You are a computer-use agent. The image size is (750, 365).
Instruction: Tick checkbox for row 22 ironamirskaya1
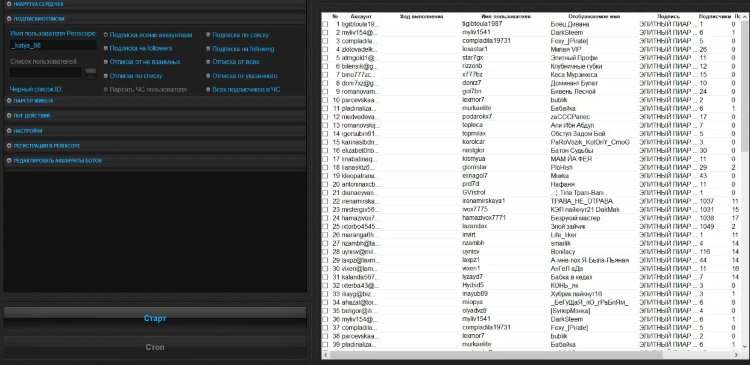pos(325,201)
